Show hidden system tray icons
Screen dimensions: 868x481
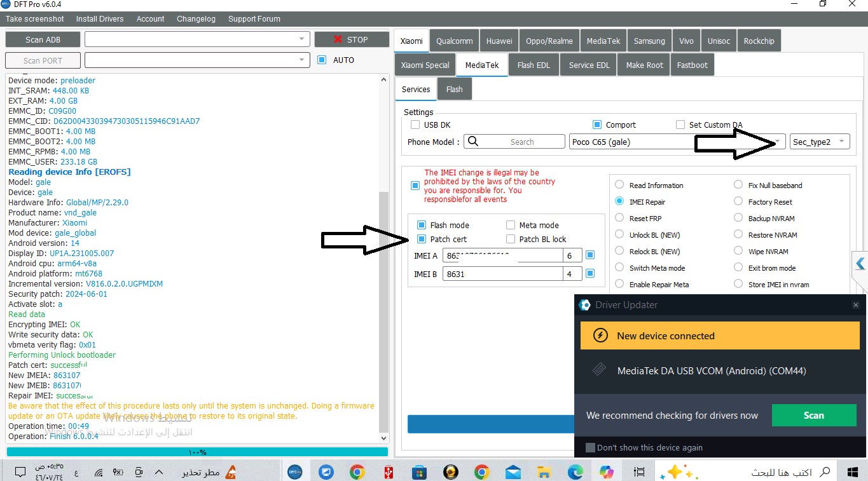(159, 472)
